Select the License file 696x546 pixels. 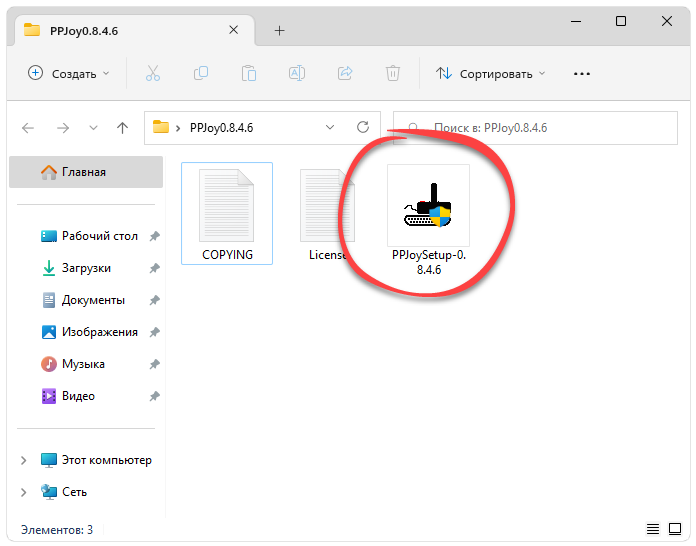[327, 215]
